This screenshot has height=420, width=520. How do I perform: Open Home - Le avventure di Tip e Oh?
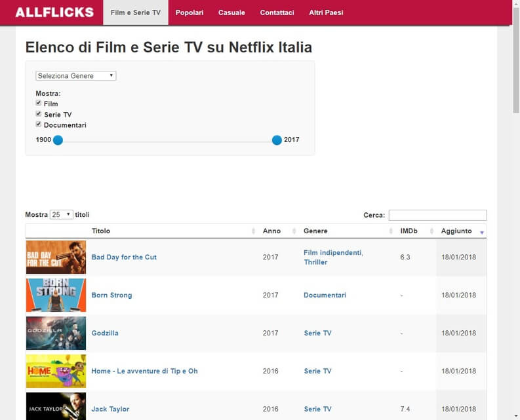point(145,371)
